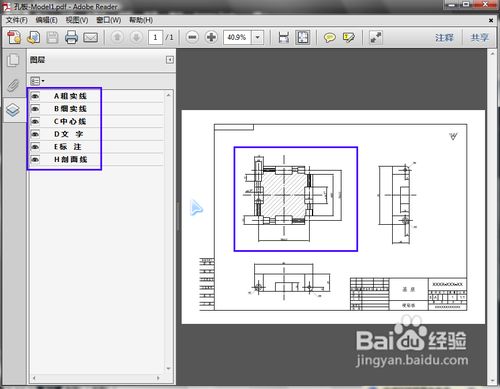Open the 文件(F) menu
Image resolution: width=500 pixels, height=389 pixels.
point(17,20)
